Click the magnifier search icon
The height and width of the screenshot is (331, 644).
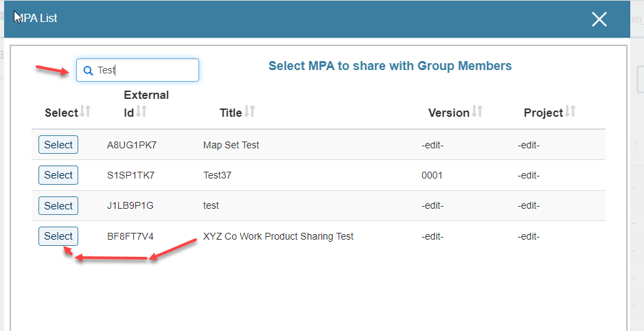pyautogui.click(x=88, y=71)
